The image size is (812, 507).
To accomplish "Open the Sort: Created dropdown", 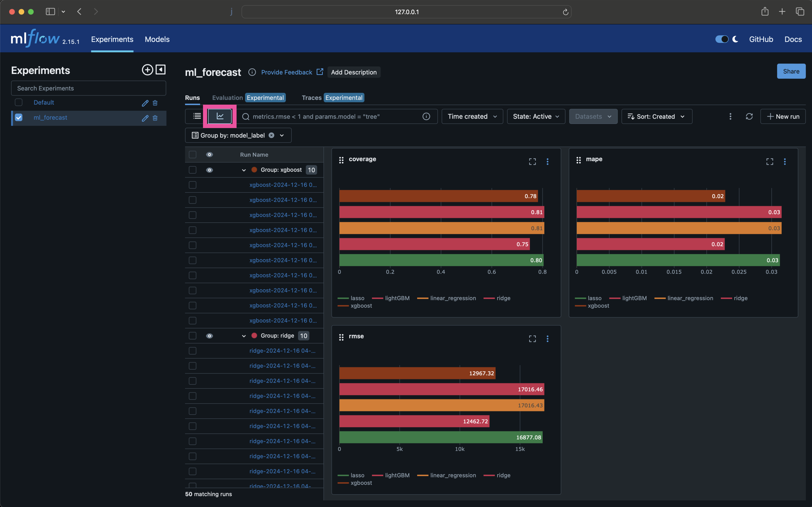I will click(x=656, y=116).
